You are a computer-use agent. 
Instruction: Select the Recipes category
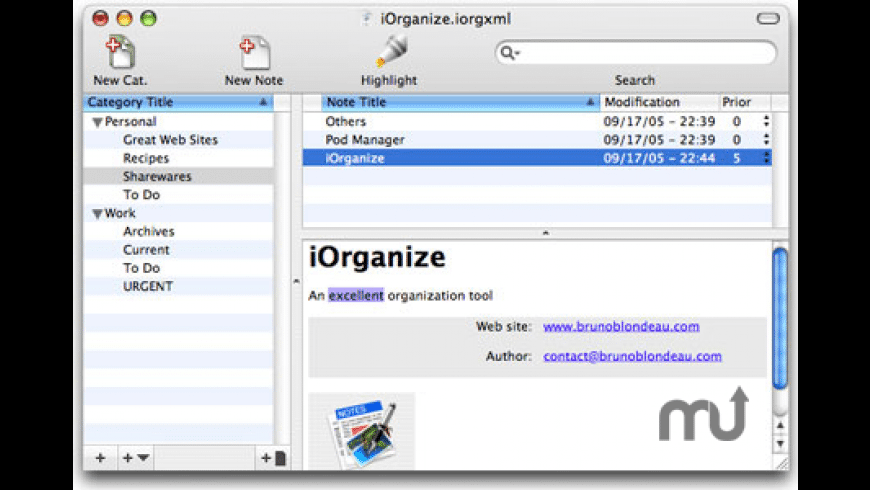coord(146,158)
